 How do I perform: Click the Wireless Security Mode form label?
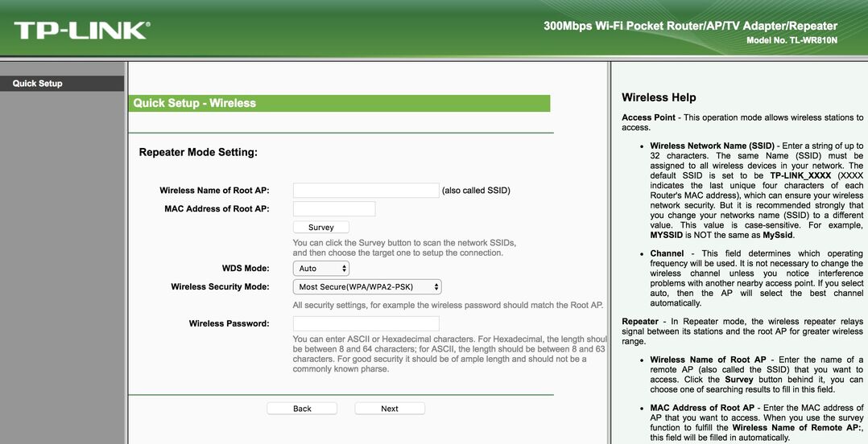coord(220,286)
